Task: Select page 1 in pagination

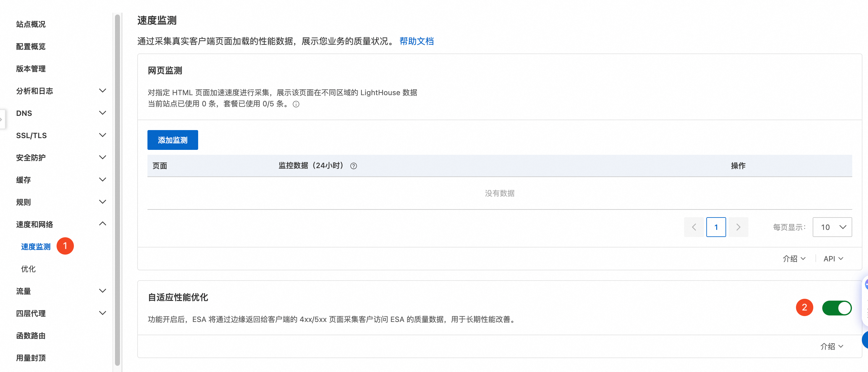Action: pos(716,227)
